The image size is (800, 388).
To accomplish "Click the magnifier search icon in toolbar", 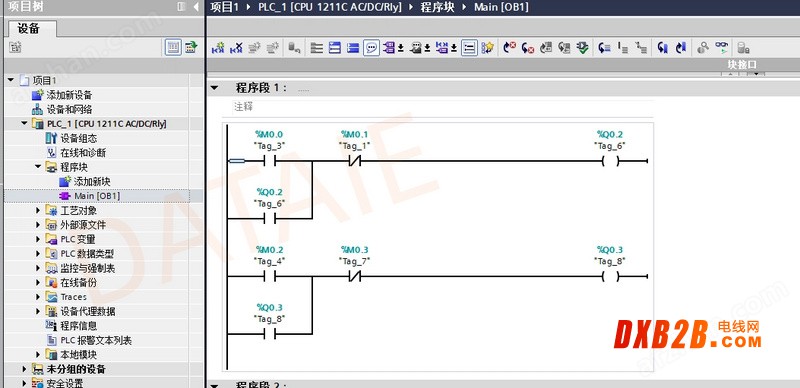I will pyautogui.click(x=703, y=48).
